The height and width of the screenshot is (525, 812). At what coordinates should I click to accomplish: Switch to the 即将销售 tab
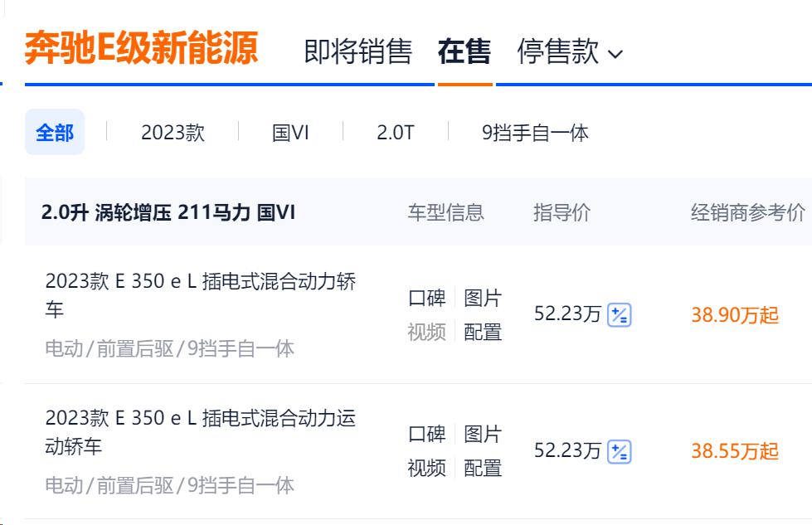point(357,52)
